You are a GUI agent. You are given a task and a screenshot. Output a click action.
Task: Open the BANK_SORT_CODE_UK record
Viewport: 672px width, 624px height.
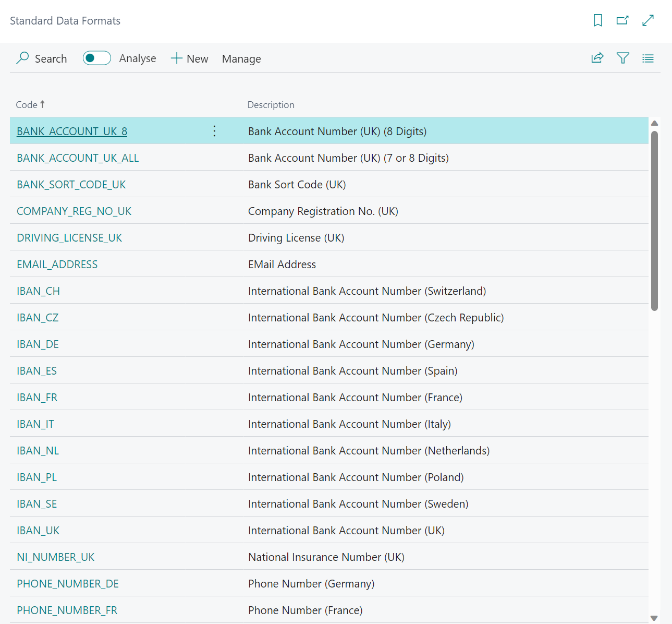click(x=71, y=185)
